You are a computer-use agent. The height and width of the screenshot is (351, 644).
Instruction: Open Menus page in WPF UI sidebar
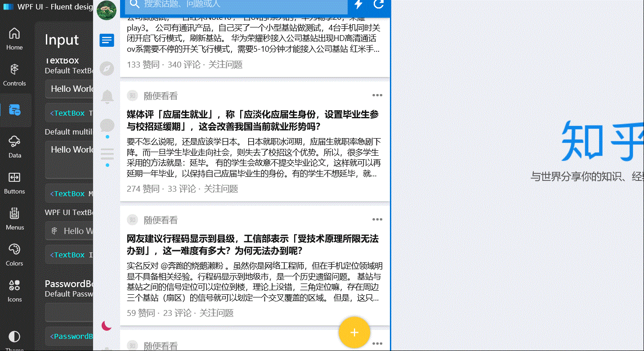click(14, 218)
